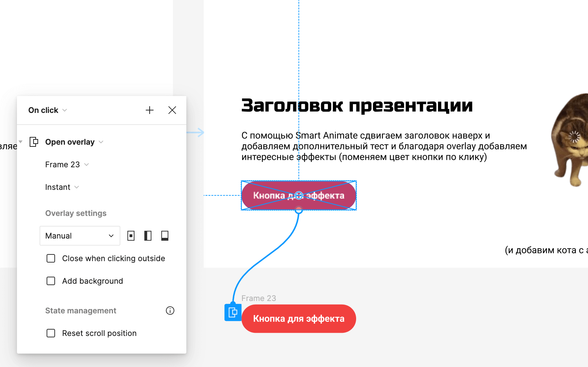588x367 pixels.
Task: Select the left-side overlay position preset
Action: (148, 235)
